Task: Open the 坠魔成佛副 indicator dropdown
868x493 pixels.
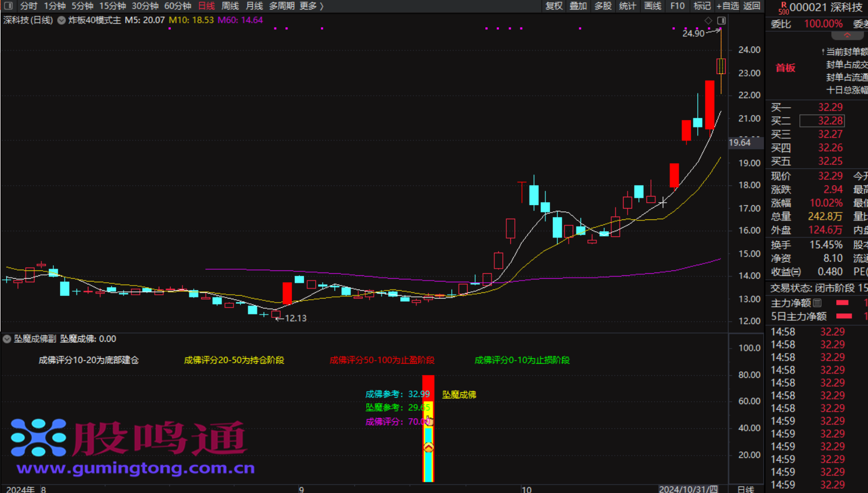Action: coord(7,339)
